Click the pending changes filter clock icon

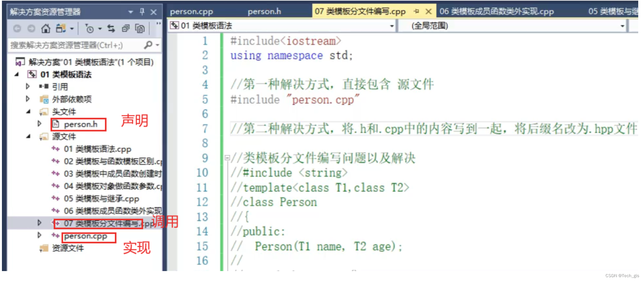[x=89, y=29]
